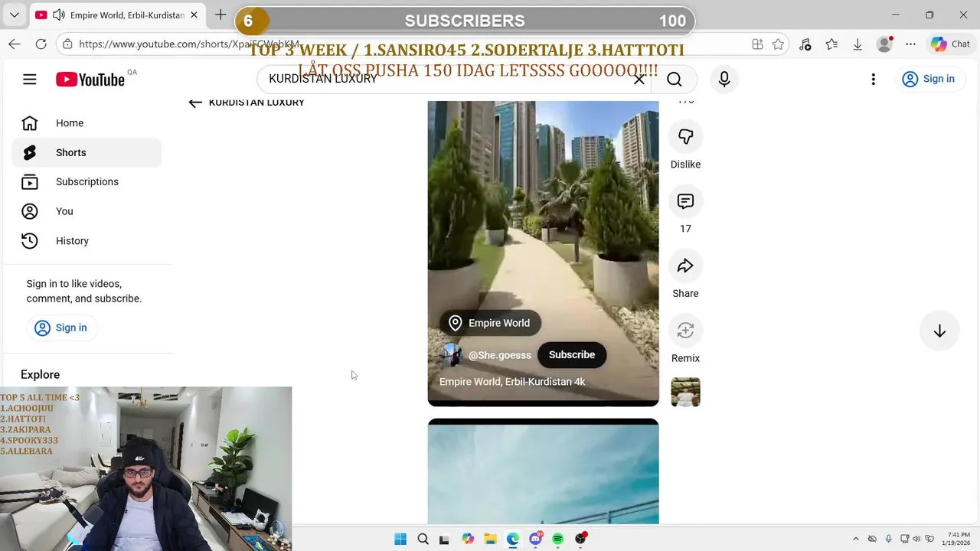Clear the search text with the X icon
This screenshot has height=551, width=980.
pyautogui.click(x=639, y=79)
